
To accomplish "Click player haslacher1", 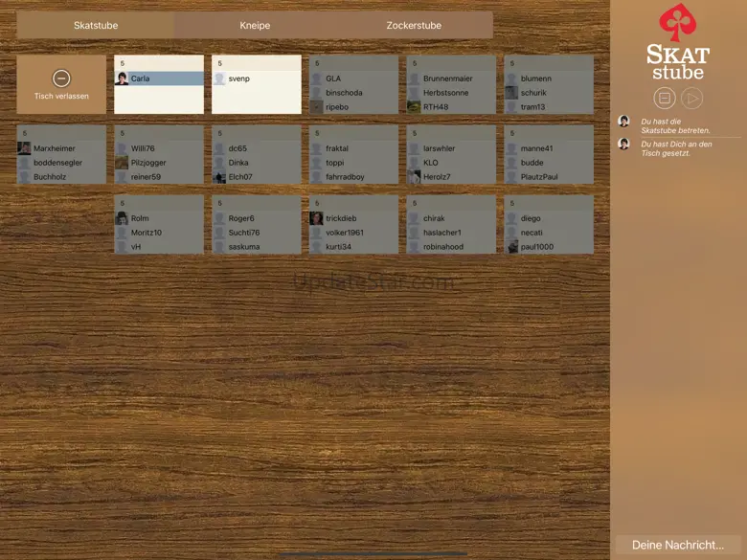I will pyautogui.click(x=451, y=233).
